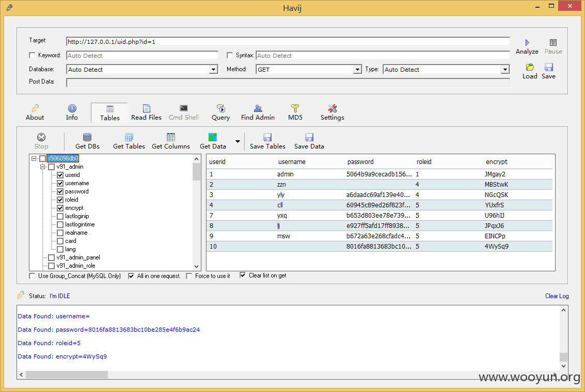Screen dimensions: 585x392
Task: Switch to the Tables tab
Action: (x=109, y=113)
